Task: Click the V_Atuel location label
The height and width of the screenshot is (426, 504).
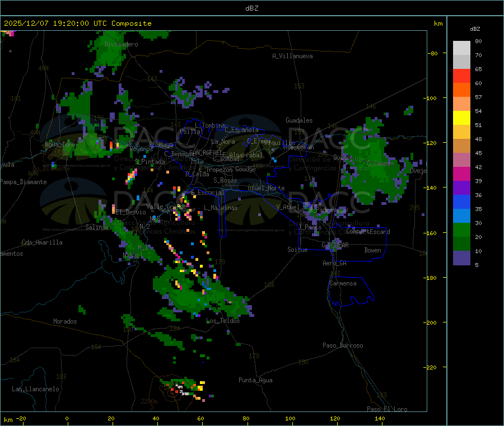Action: coord(288,207)
